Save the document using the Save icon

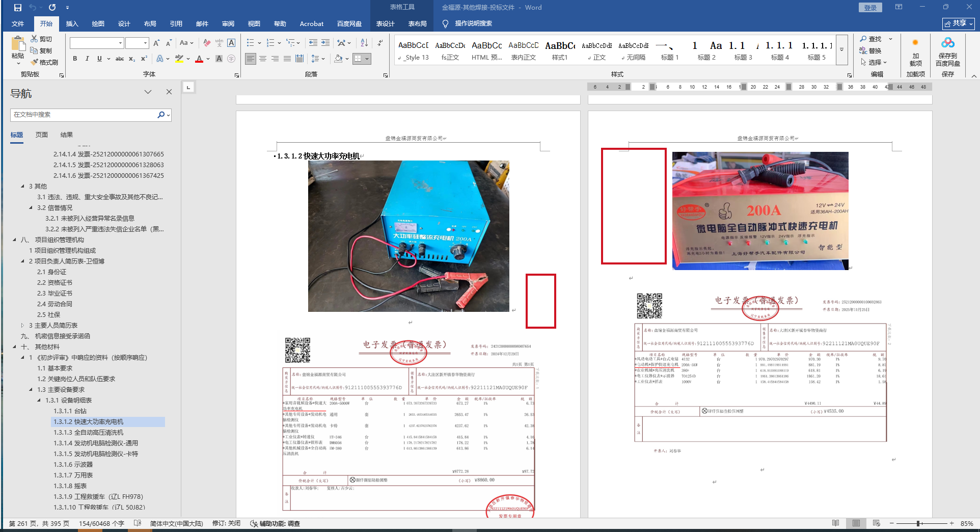(x=17, y=8)
